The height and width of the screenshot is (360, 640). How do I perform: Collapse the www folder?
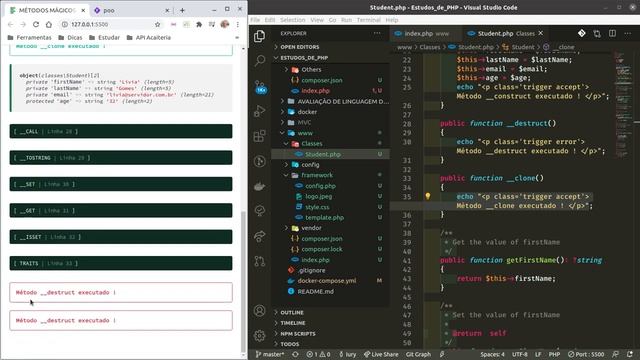305,133
